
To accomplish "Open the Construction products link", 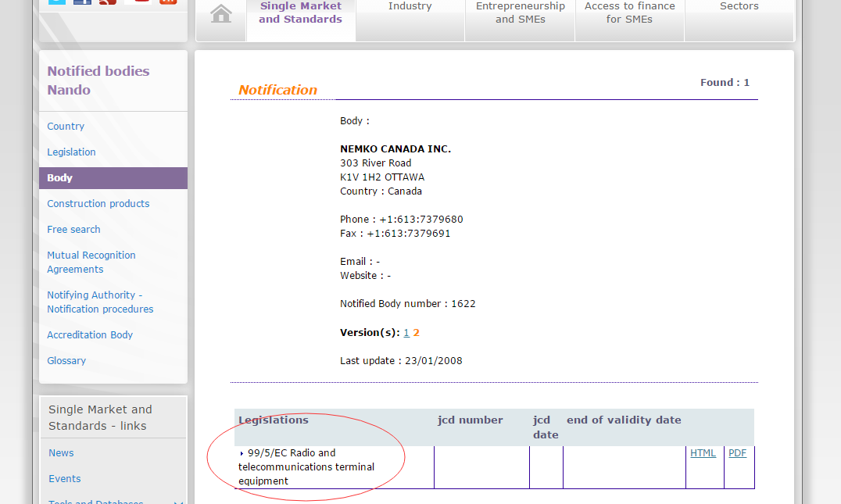I will (98, 204).
